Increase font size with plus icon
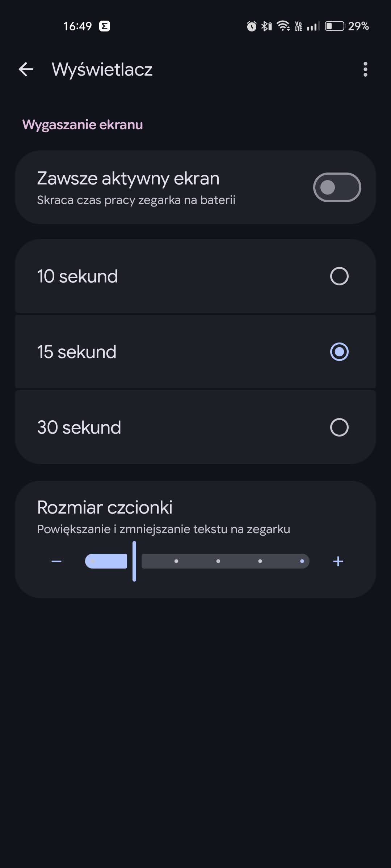391x868 pixels. click(x=338, y=561)
